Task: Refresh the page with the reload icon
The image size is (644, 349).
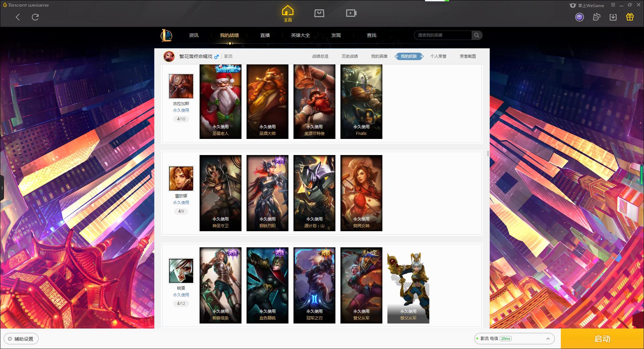Action: (x=35, y=17)
